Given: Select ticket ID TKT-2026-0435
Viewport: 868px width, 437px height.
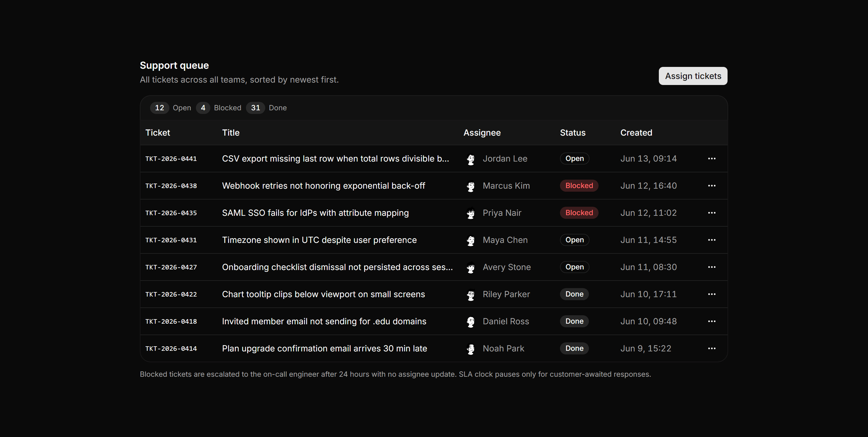Looking at the screenshot, I should point(171,213).
